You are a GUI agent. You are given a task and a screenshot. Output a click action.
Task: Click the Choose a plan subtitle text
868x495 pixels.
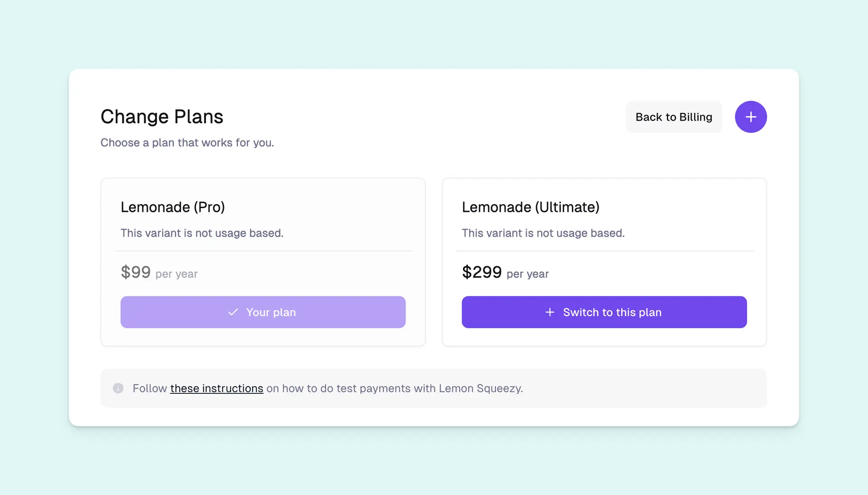(187, 143)
